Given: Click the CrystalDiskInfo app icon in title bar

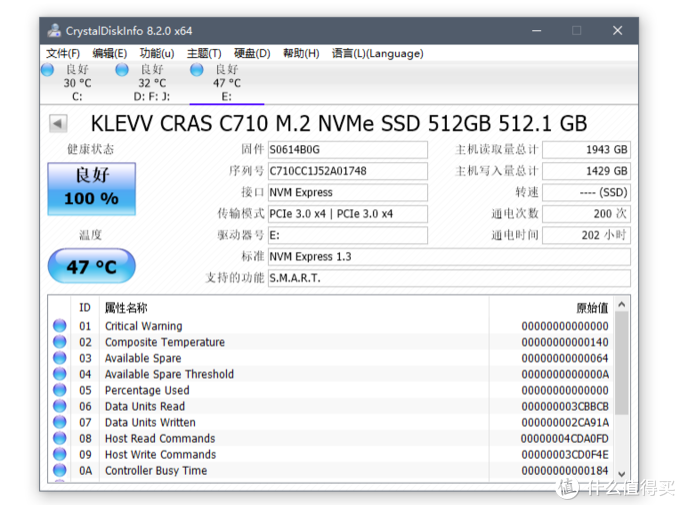Looking at the screenshot, I should [55, 30].
